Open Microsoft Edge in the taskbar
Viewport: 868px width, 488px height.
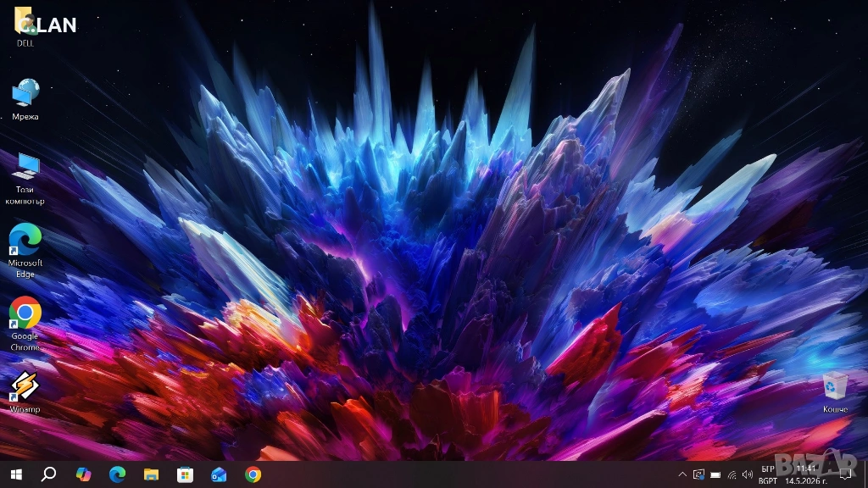click(117, 474)
